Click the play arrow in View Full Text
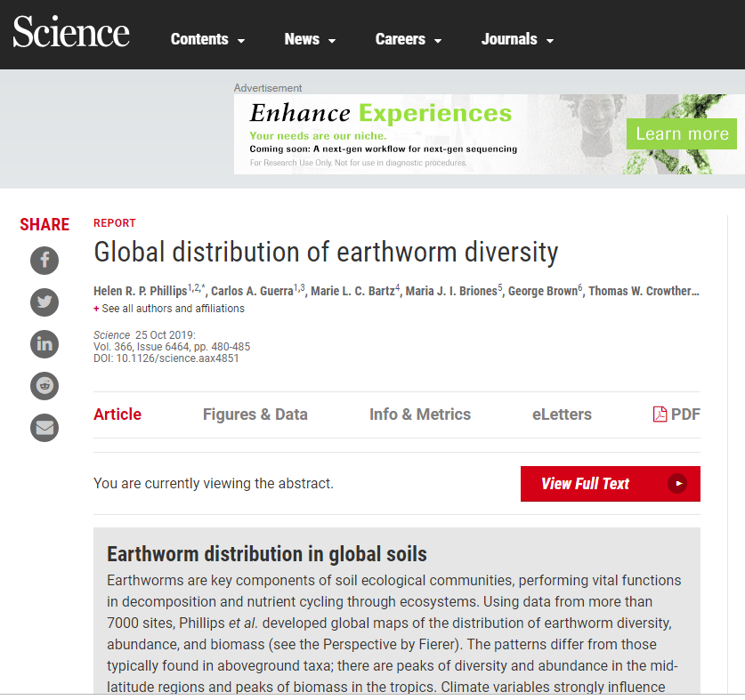 click(x=677, y=484)
